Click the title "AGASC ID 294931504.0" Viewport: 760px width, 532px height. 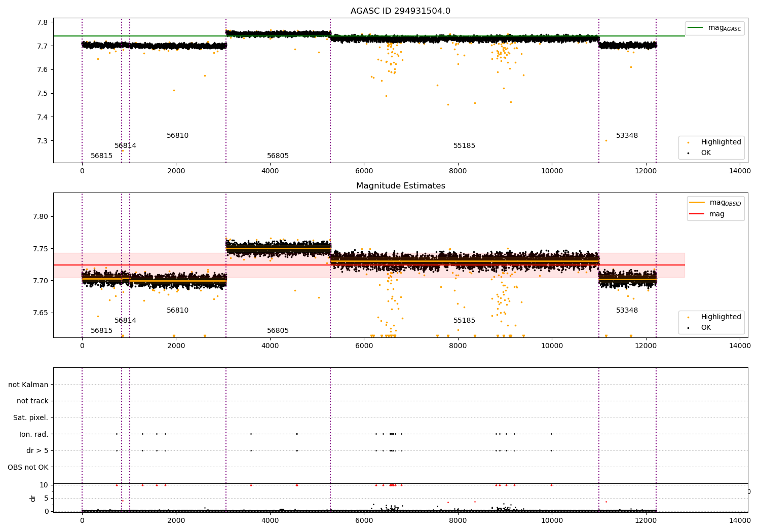[x=400, y=11]
